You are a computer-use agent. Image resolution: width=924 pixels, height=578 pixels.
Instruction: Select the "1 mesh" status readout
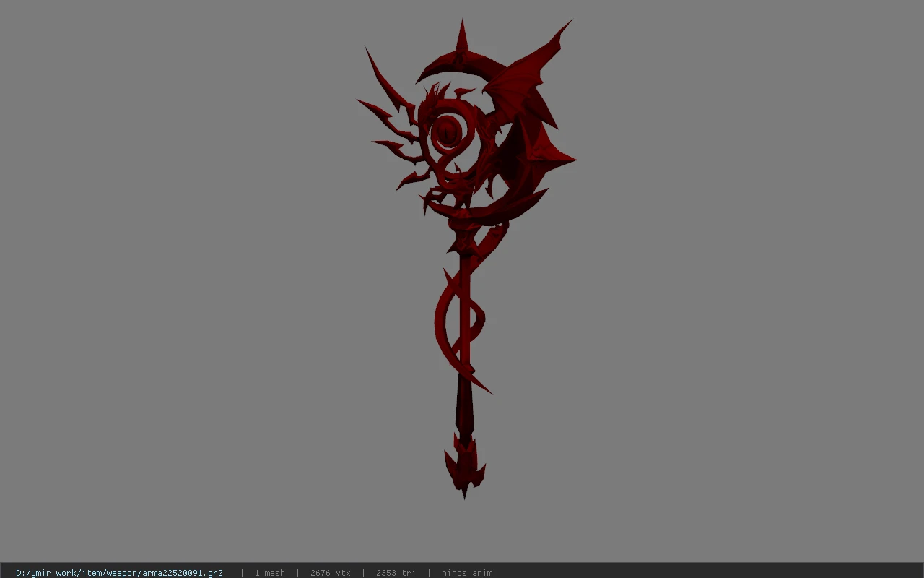(269, 573)
